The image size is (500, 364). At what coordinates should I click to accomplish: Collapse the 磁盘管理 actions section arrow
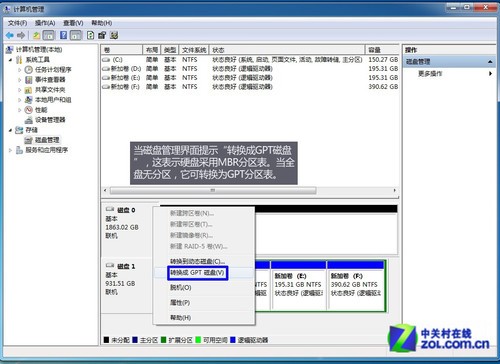tap(490, 62)
